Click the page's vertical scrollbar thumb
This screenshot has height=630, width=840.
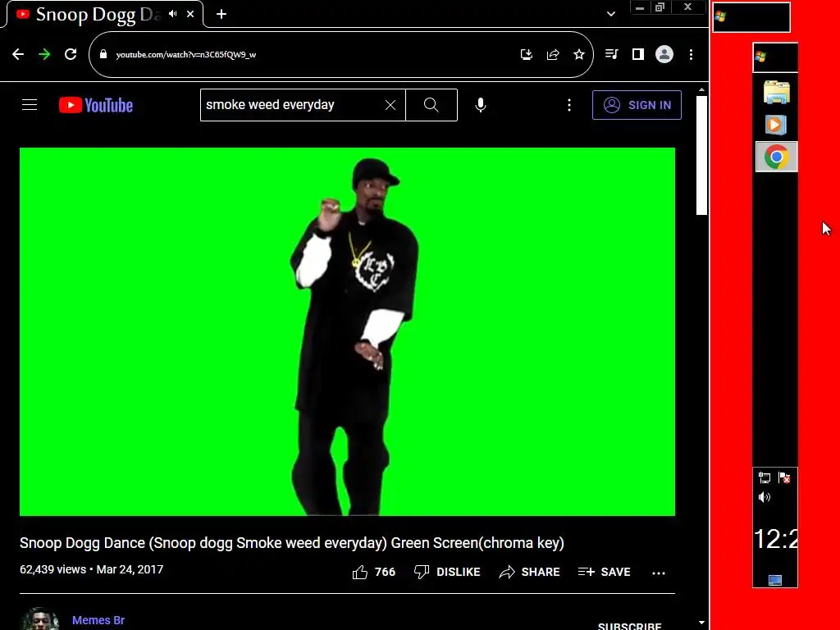(x=702, y=155)
